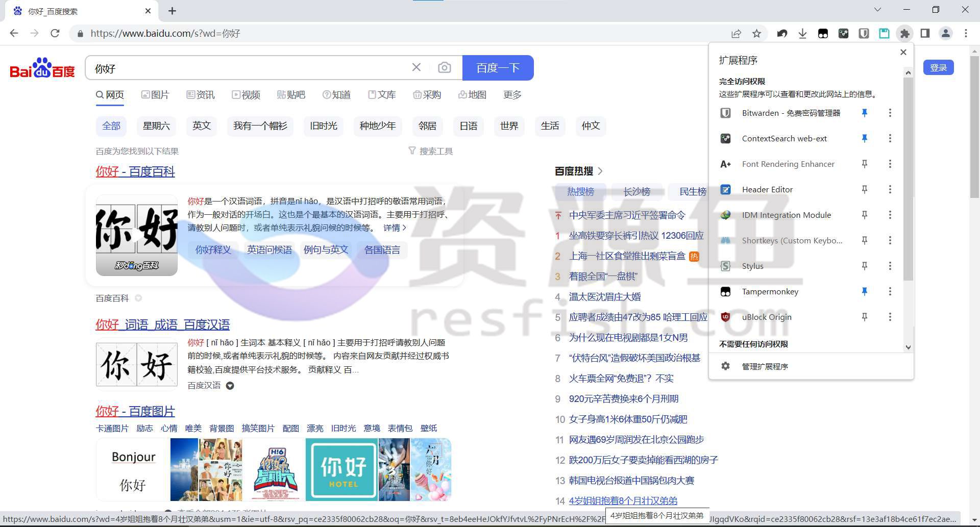Open Bitwarden from the browser toolbar

pos(864,34)
